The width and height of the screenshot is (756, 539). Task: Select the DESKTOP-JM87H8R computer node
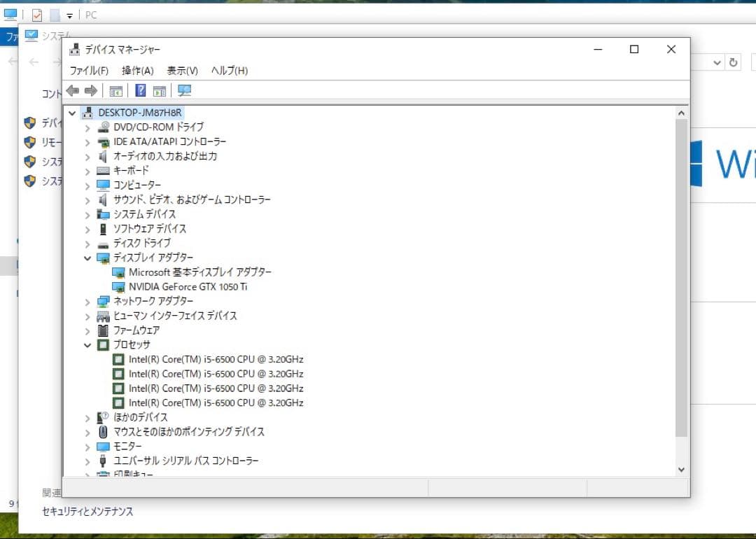(x=140, y=113)
